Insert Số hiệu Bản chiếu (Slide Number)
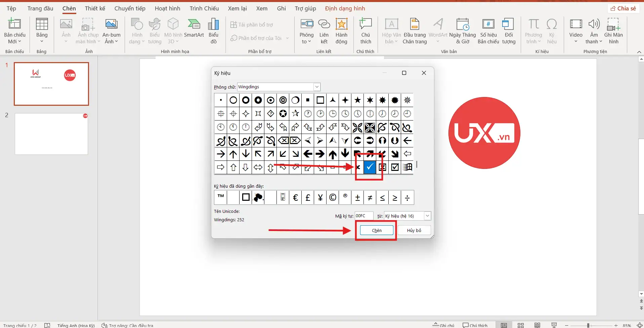This screenshot has width=644, height=328. coord(488,31)
